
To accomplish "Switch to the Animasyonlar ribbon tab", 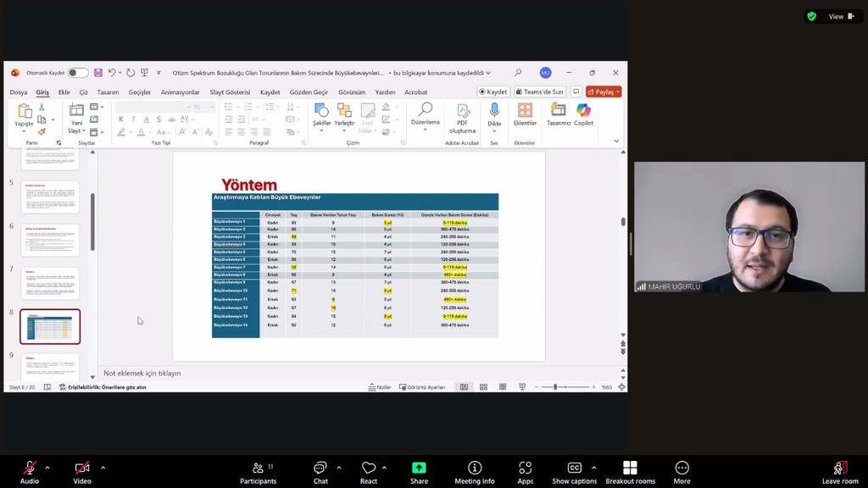I will click(180, 92).
